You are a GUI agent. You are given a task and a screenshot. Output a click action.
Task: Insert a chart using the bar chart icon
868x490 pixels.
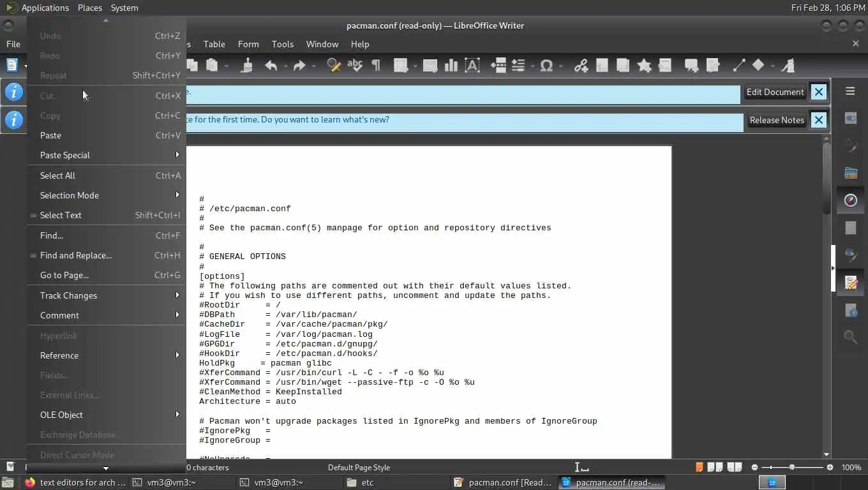pyautogui.click(x=451, y=65)
